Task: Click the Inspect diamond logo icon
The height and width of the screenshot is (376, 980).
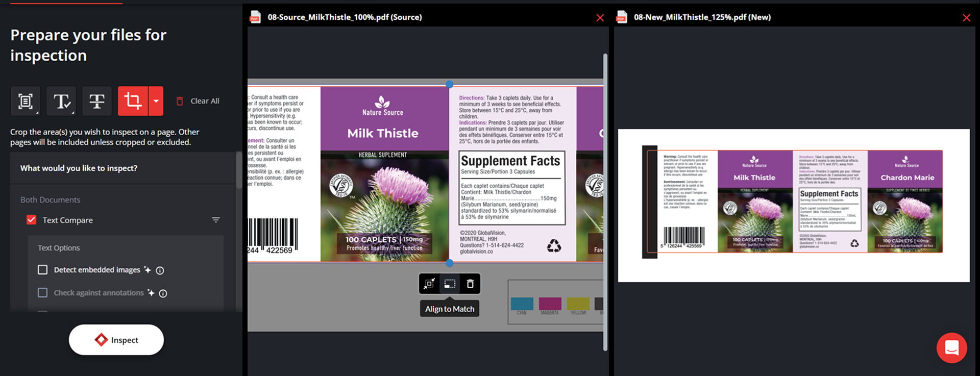Action: (x=101, y=340)
